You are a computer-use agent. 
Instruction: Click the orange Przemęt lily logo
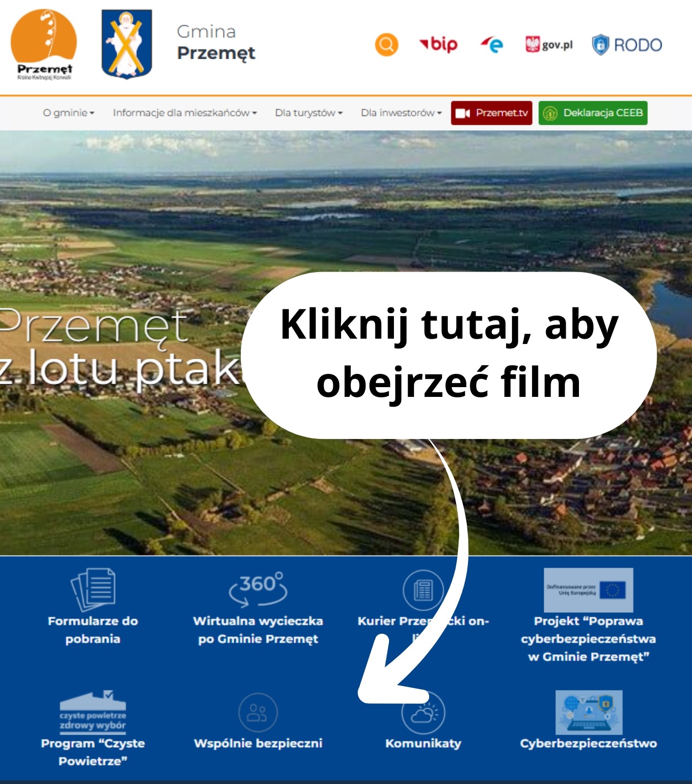pos(44,45)
